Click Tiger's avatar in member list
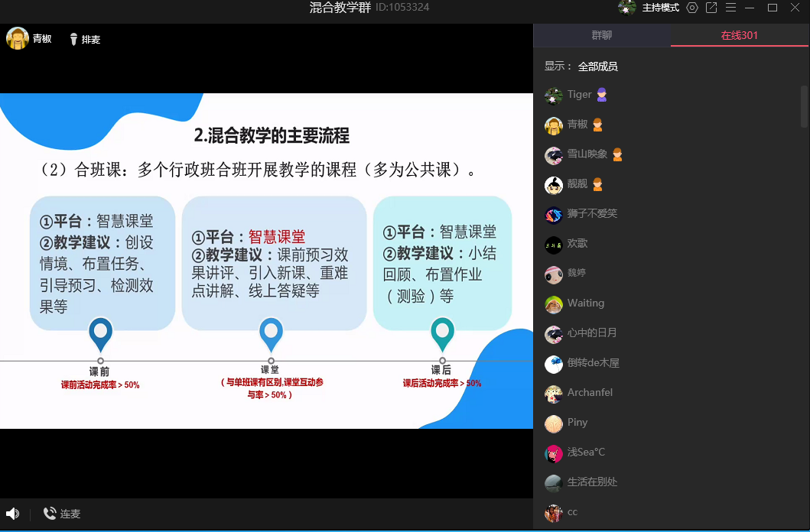The image size is (810, 532). (554, 95)
